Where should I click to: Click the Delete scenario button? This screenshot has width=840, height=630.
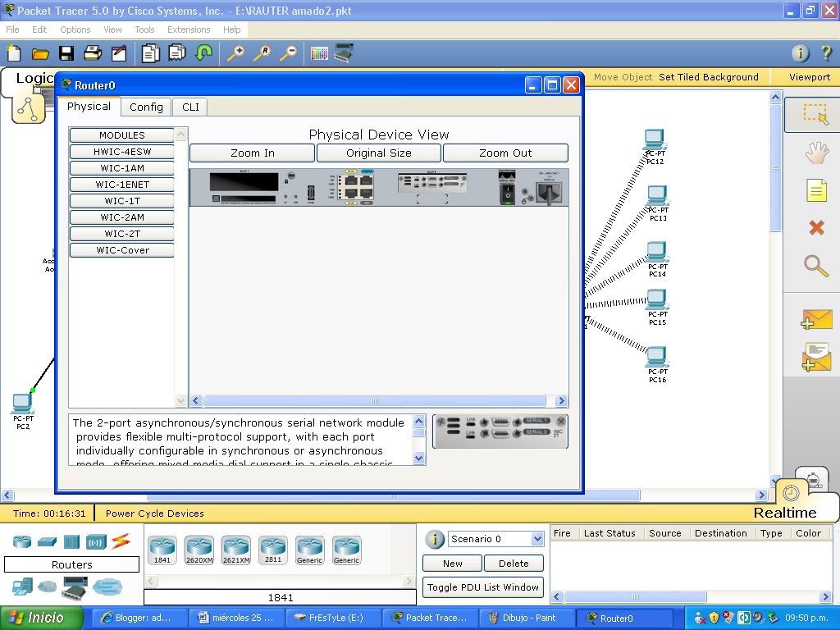[x=514, y=564]
